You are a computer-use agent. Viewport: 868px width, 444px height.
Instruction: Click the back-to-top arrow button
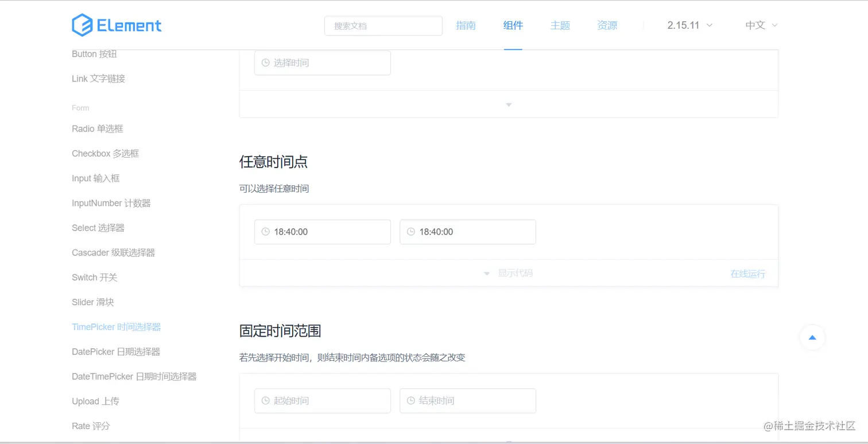point(812,338)
